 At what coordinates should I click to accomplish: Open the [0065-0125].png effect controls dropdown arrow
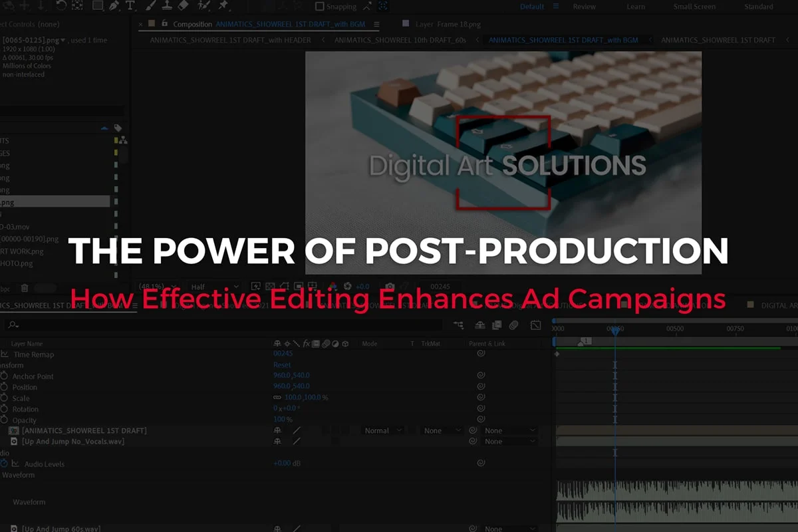tap(63, 41)
